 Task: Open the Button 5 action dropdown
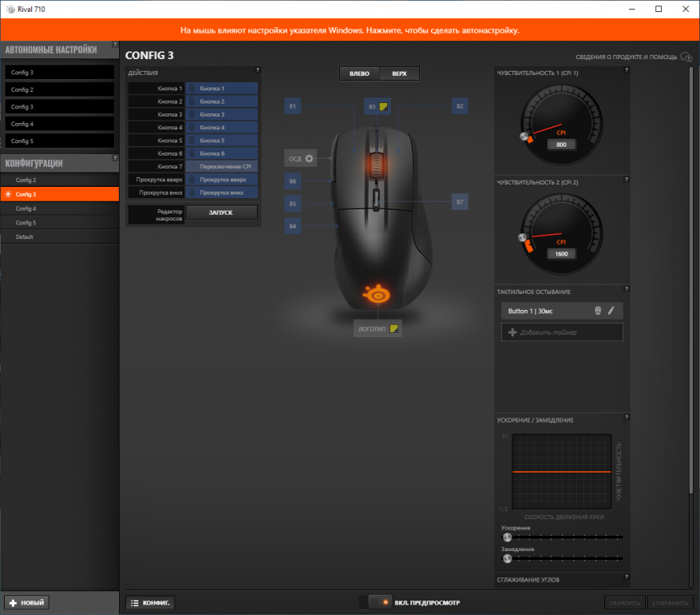click(221, 141)
